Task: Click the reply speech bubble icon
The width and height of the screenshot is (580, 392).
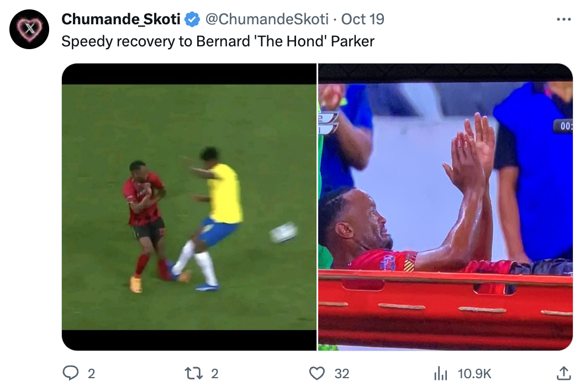Action: tap(70, 373)
